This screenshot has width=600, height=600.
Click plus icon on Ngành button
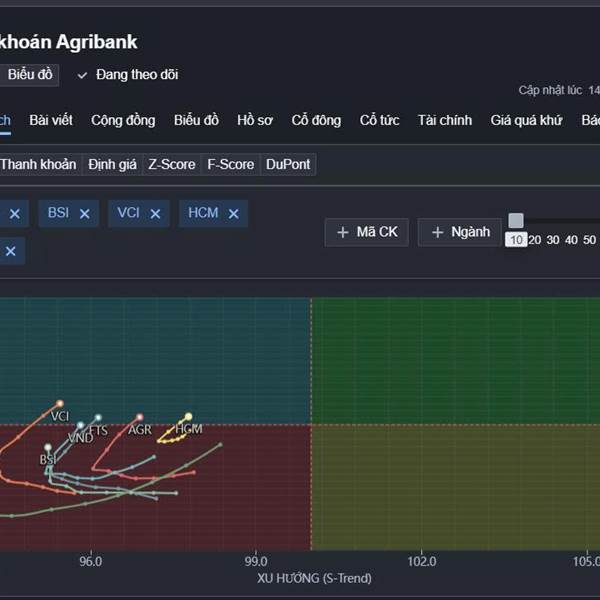click(437, 232)
